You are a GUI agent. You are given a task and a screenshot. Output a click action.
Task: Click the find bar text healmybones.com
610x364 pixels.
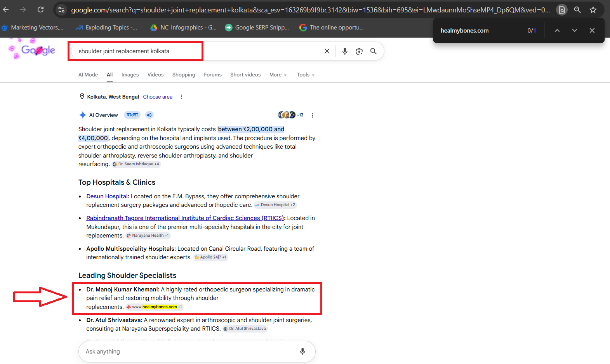pos(464,31)
